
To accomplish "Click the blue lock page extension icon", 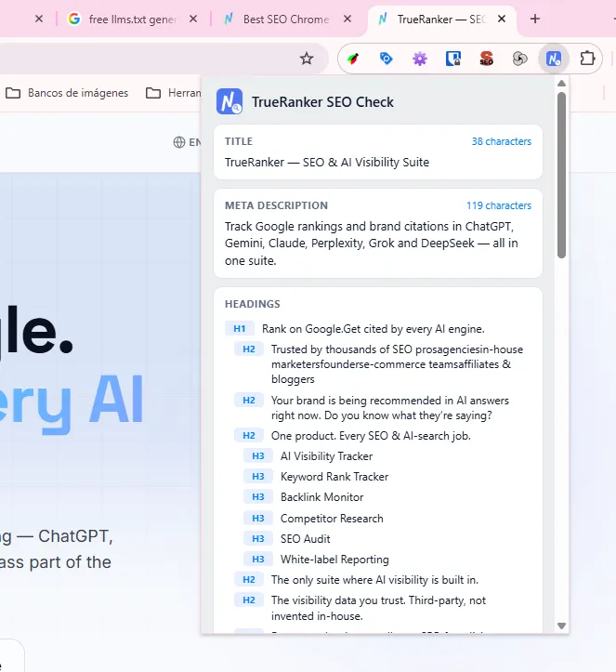I will tap(453, 59).
